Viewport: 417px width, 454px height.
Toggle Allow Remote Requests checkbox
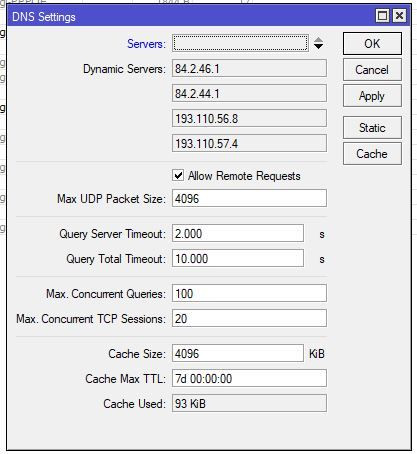pyautogui.click(x=178, y=175)
